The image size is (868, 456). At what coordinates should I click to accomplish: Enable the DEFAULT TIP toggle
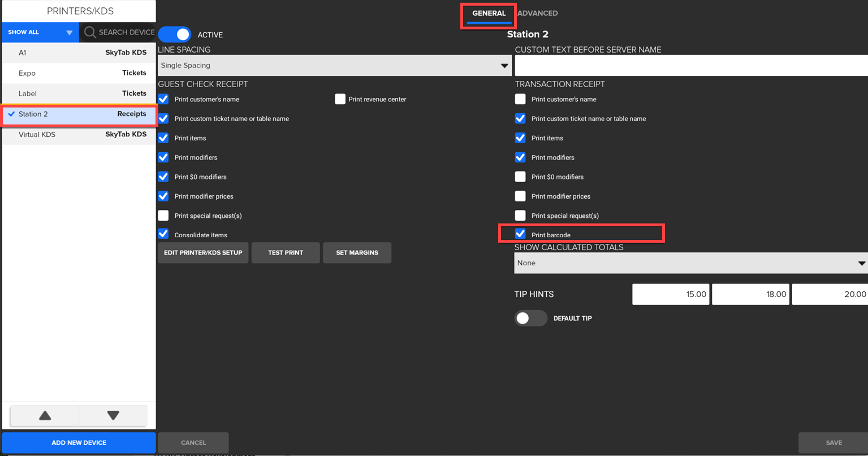point(530,318)
